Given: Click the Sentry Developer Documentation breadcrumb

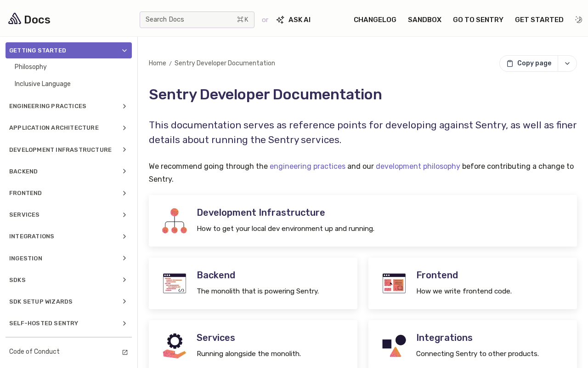Looking at the screenshot, I should tap(225, 63).
